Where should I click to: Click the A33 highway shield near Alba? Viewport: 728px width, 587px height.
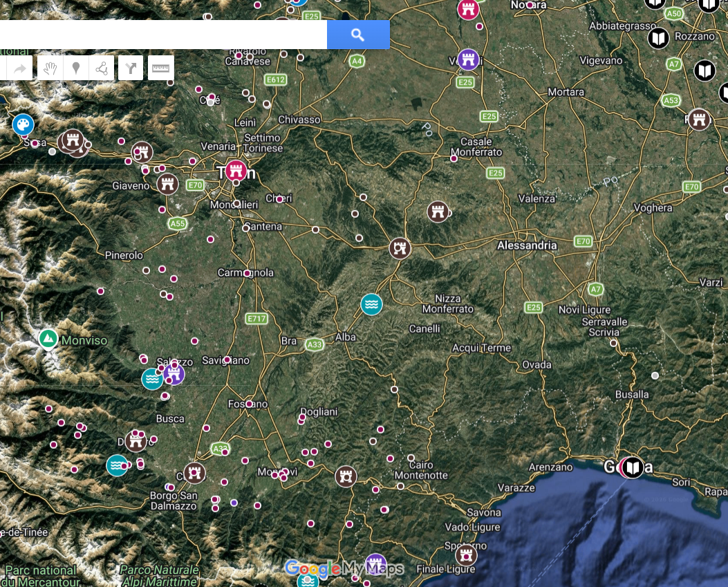[x=315, y=344]
